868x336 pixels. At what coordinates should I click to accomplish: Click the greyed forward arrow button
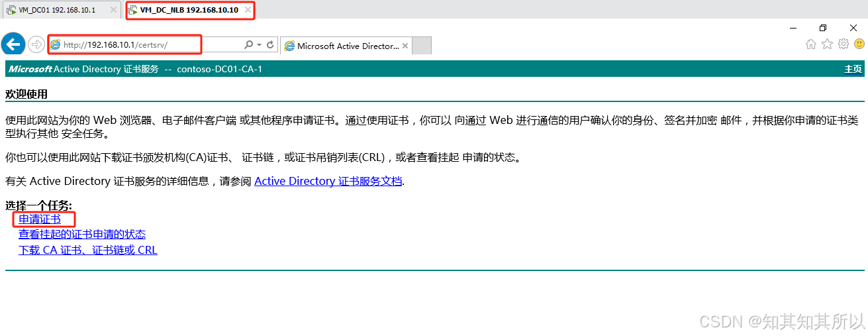(36, 44)
